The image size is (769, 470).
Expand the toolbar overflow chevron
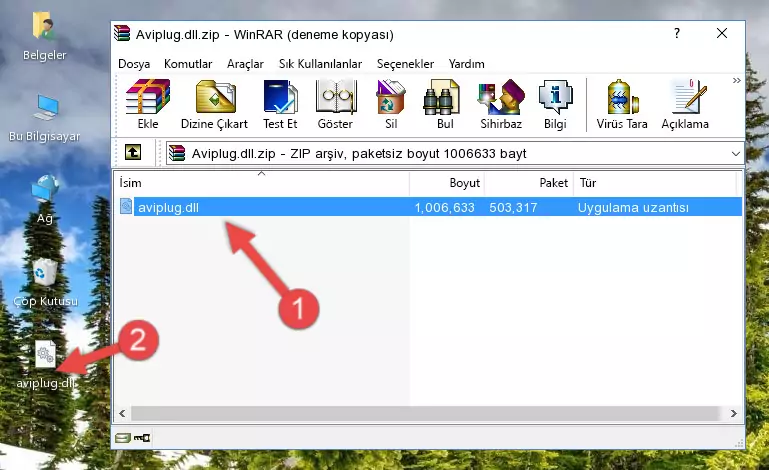736,80
